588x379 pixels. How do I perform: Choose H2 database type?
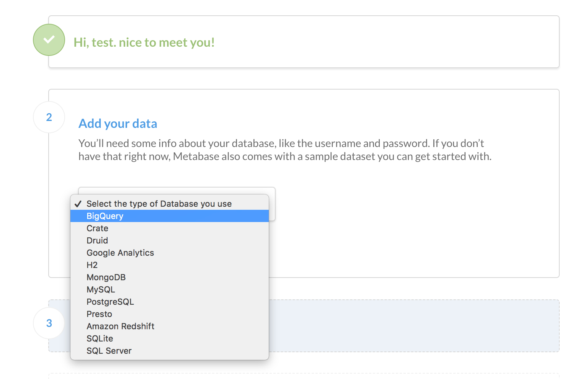pos(170,265)
